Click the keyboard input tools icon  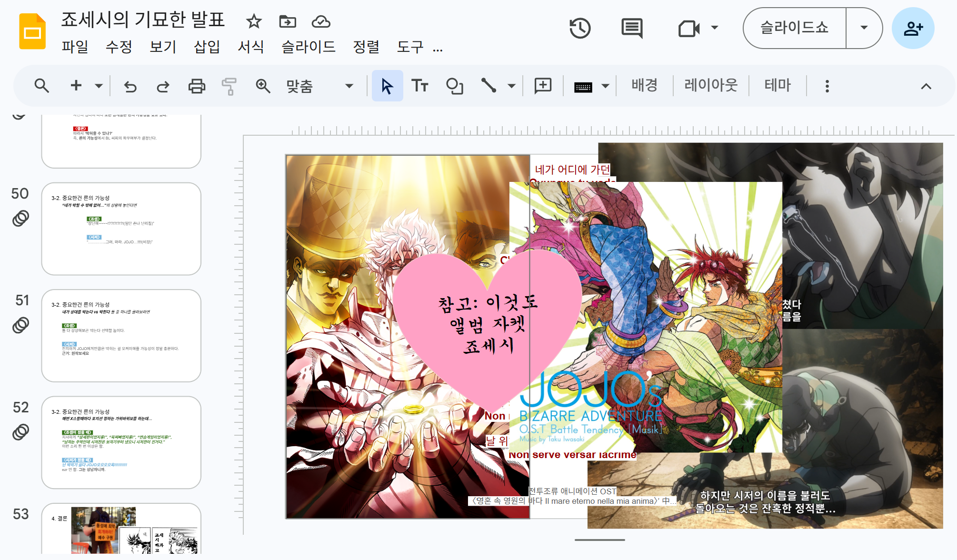583,87
